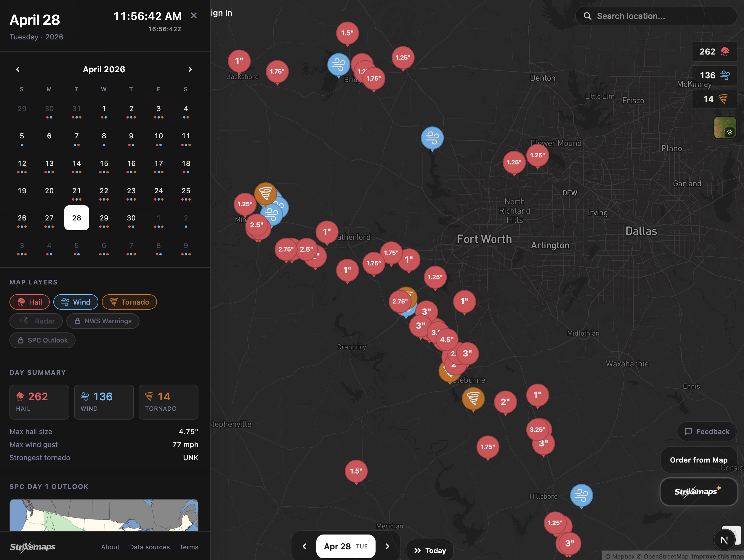Toggle the Tornado map layer

(x=129, y=302)
